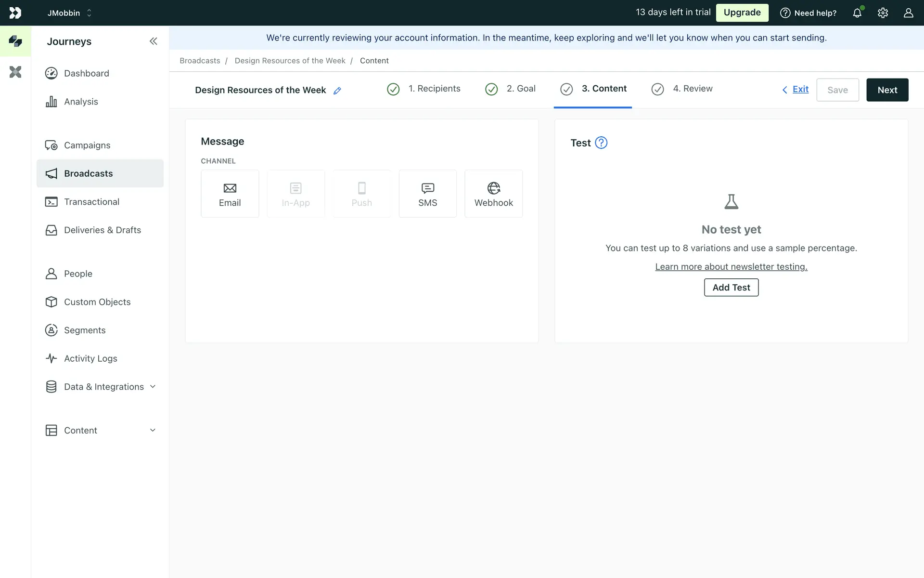Click the Broadcasts breadcrumb

200,61
